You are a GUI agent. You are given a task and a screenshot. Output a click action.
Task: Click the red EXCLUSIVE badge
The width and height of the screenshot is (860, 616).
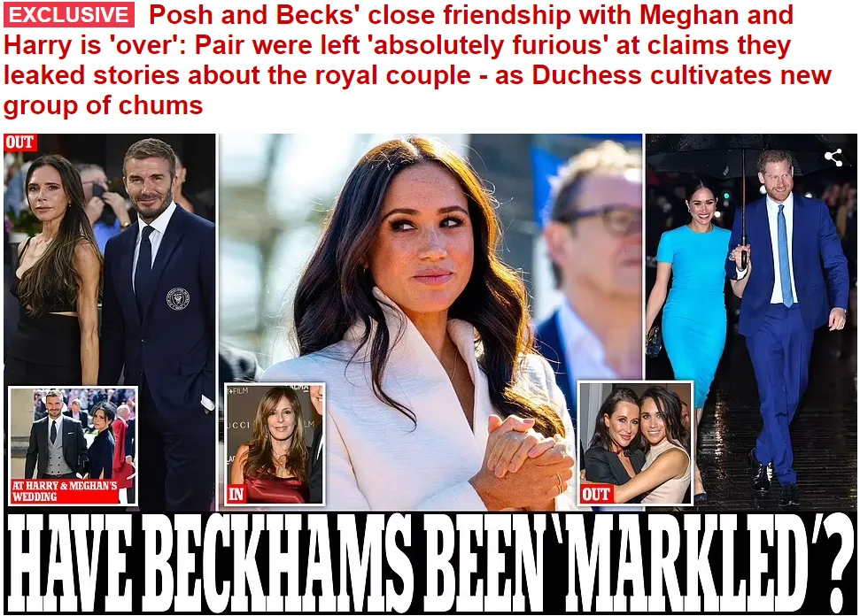pyautogui.click(x=69, y=15)
